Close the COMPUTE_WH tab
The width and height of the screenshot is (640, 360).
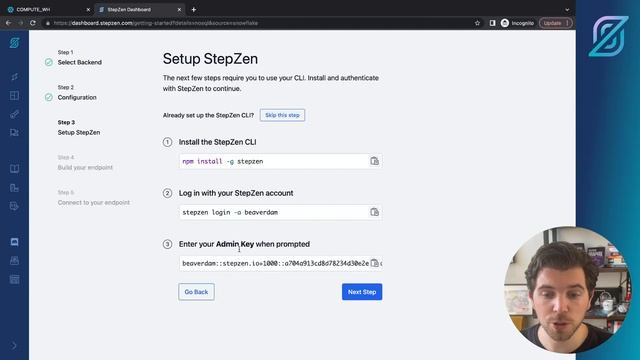(88, 9)
